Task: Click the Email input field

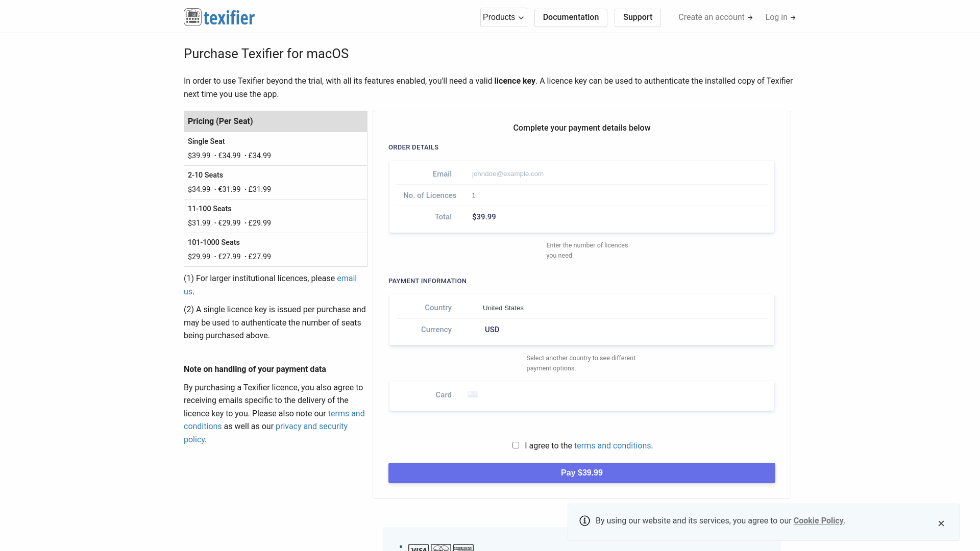Action: click(618, 174)
